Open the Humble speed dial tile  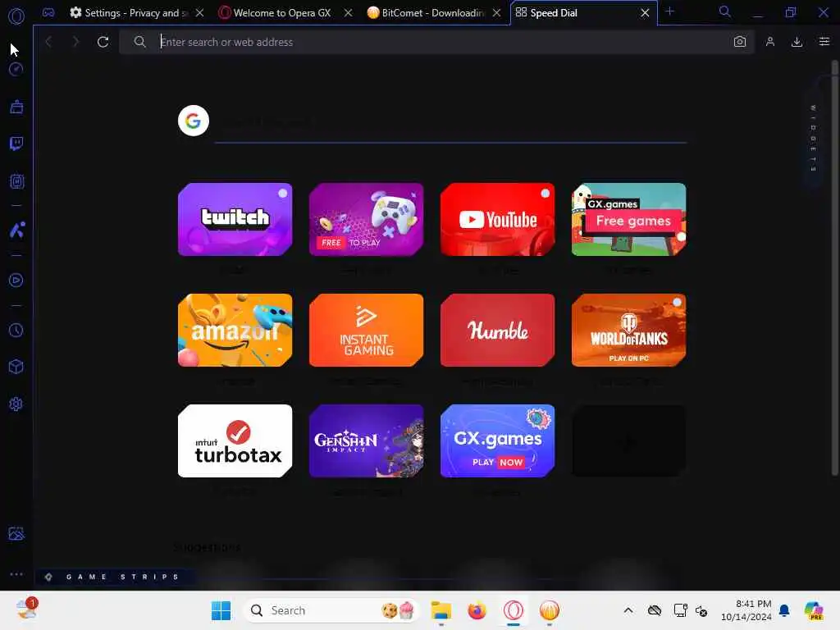[498, 330]
